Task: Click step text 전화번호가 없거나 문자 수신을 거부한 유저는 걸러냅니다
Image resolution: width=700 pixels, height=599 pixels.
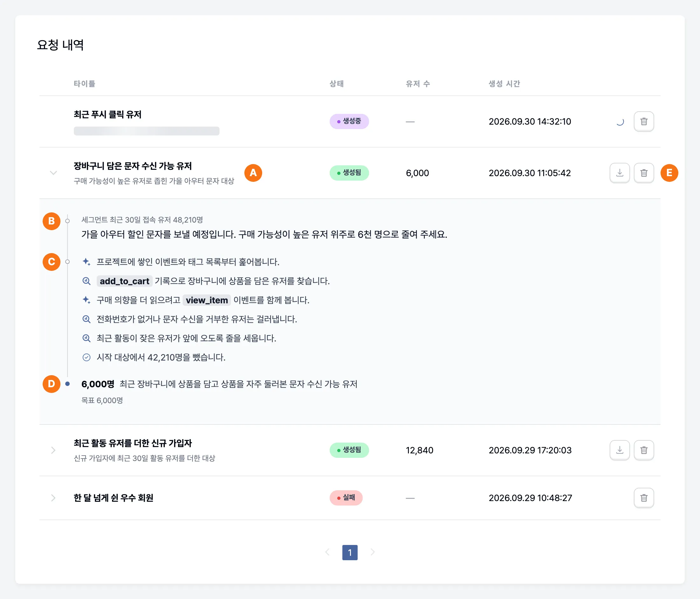Action: 197,319
